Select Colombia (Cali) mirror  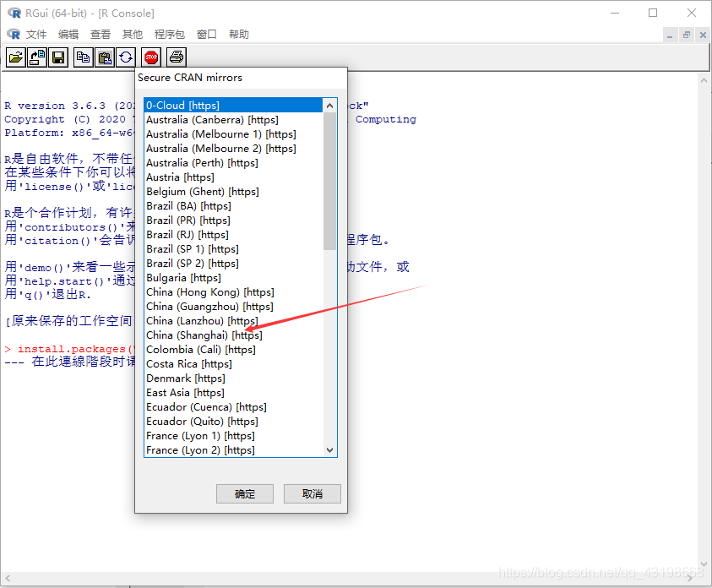233,350
